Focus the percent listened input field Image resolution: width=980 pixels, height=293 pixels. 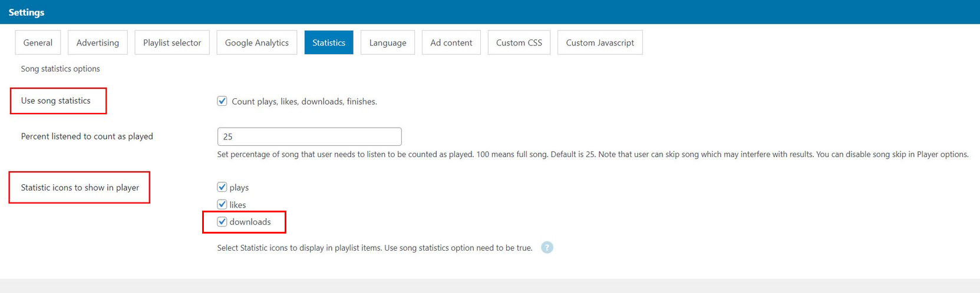click(x=309, y=136)
